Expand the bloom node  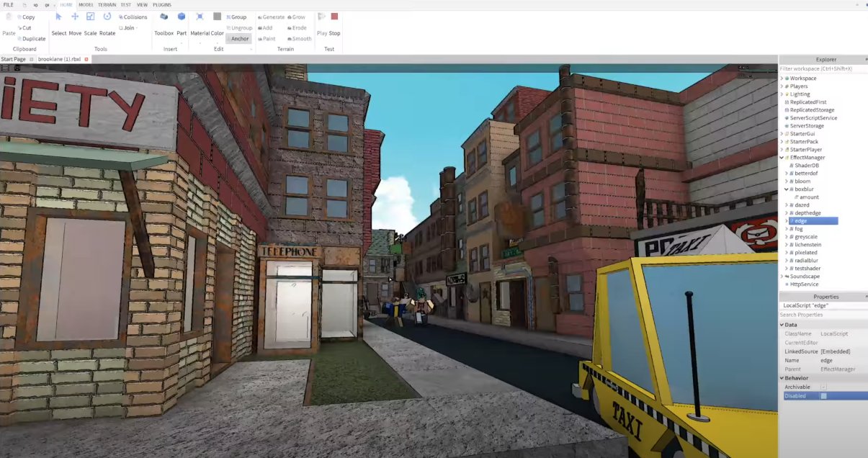(787, 181)
